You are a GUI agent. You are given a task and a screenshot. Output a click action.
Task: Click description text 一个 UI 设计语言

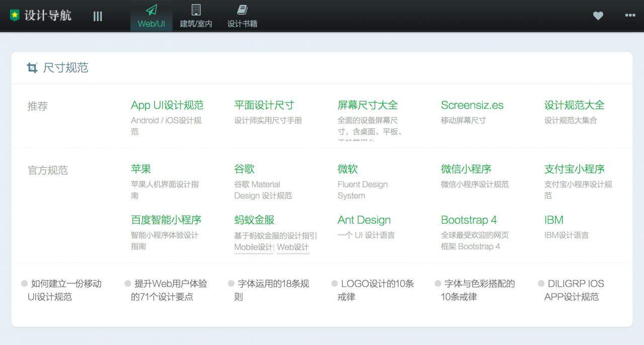pyautogui.click(x=366, y=235)
